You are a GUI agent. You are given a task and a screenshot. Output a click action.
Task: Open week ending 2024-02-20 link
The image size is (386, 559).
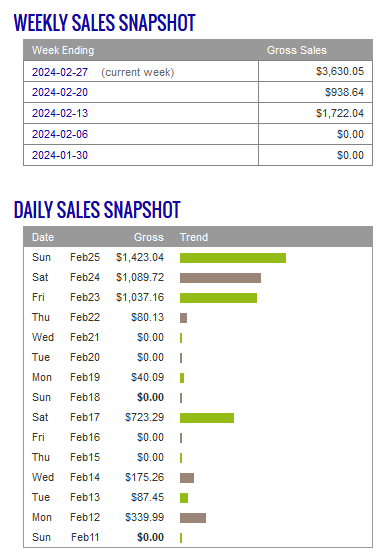coord(60,92)
